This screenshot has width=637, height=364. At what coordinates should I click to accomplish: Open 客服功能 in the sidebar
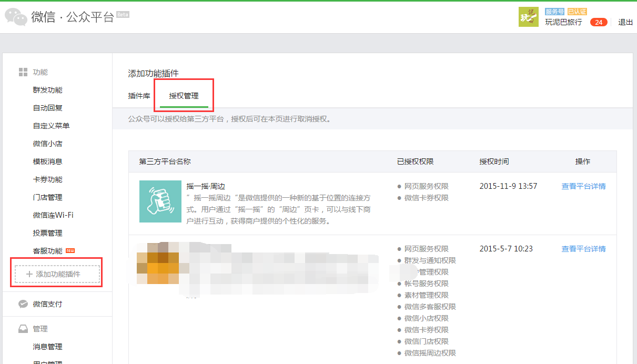click(47, 251)
